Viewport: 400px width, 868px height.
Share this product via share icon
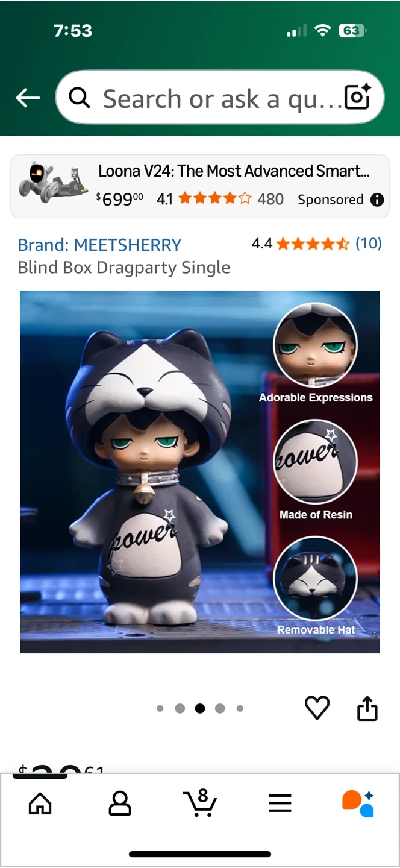(367, 708)
